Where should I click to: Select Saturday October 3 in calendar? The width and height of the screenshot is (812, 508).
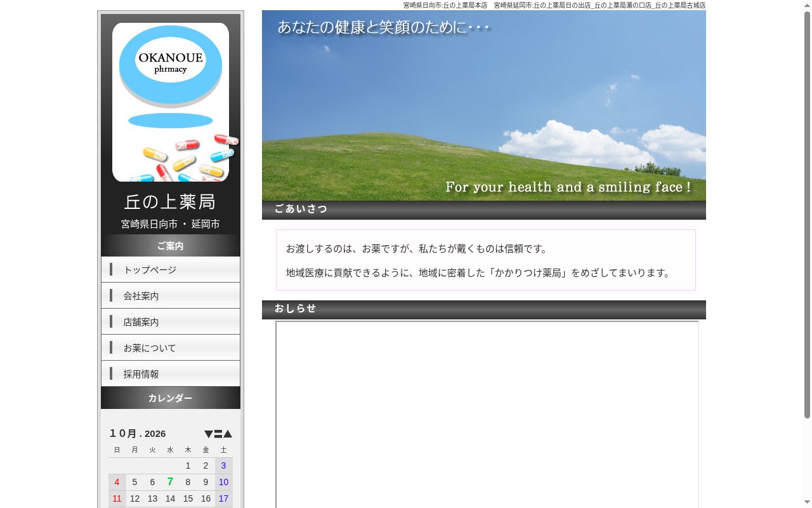pyautogui.click(x=223, y=465)
